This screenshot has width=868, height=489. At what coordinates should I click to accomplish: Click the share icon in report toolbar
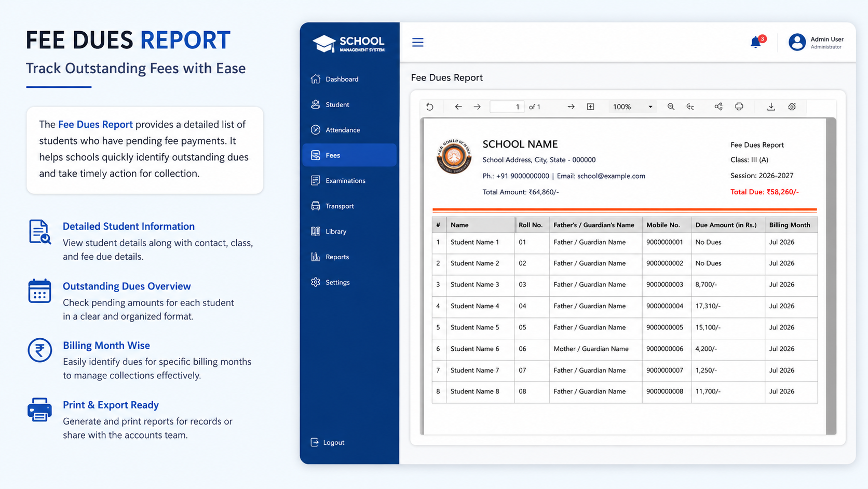[718, 107]
